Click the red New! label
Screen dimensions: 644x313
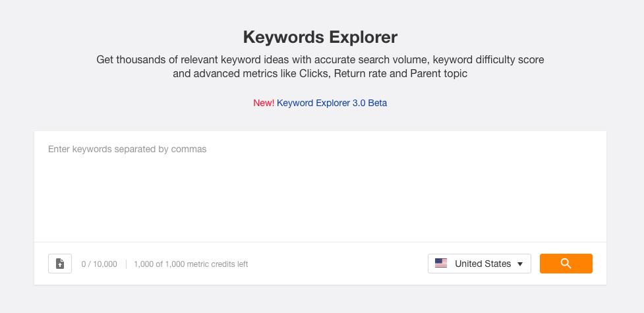pos(264,103)
